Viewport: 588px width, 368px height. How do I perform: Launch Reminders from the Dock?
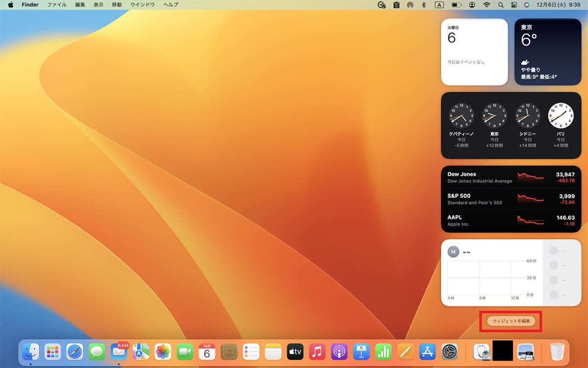[251, 351]
